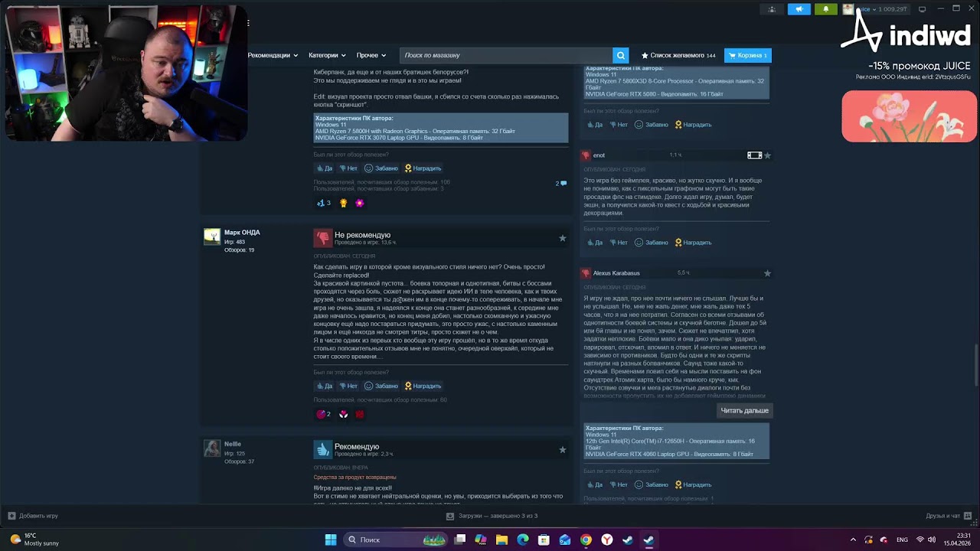Image resolution: width=980 pixels, height=551 pixels.
Task: Open comments icon on first review
Action: (561, 183)
